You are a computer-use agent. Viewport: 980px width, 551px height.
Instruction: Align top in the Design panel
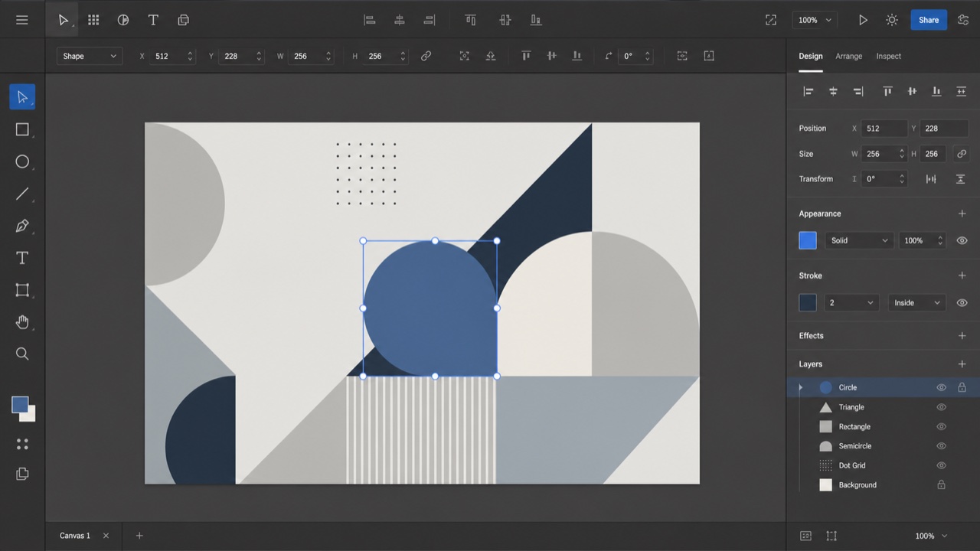(x=887, y=91)
